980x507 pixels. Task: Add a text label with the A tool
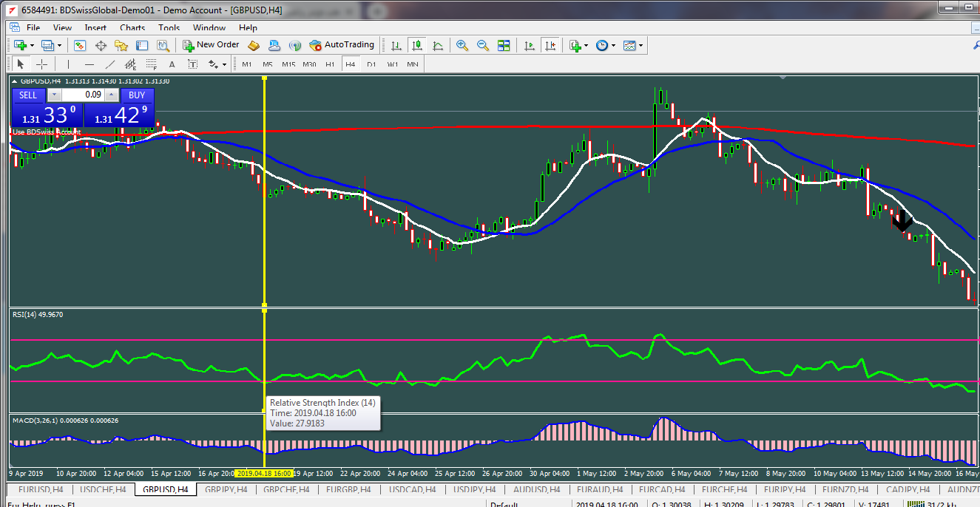point(172,64)
